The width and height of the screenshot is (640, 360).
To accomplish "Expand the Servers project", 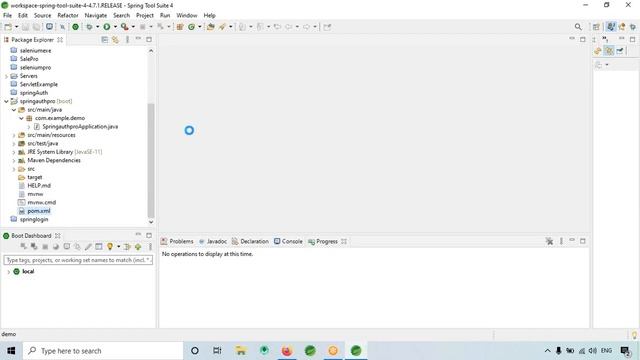I will pyautogui.click(x=6, y=76).
